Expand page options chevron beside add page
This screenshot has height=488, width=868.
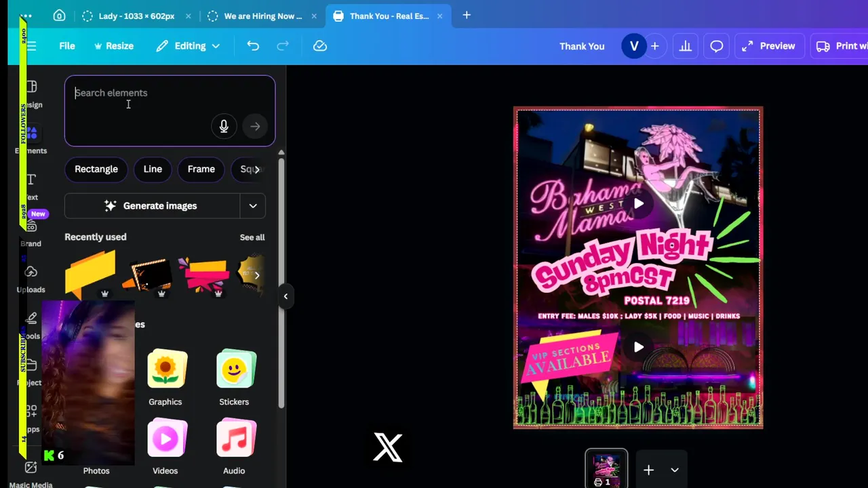pos(675,470)
